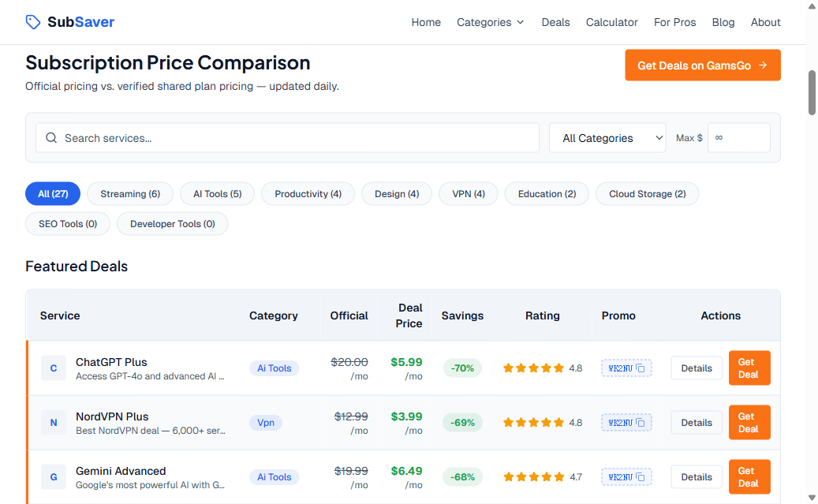The image size is (818, 504).
Task: Toggle the AI Tools (5) filter chip
Action: point(217,194)
